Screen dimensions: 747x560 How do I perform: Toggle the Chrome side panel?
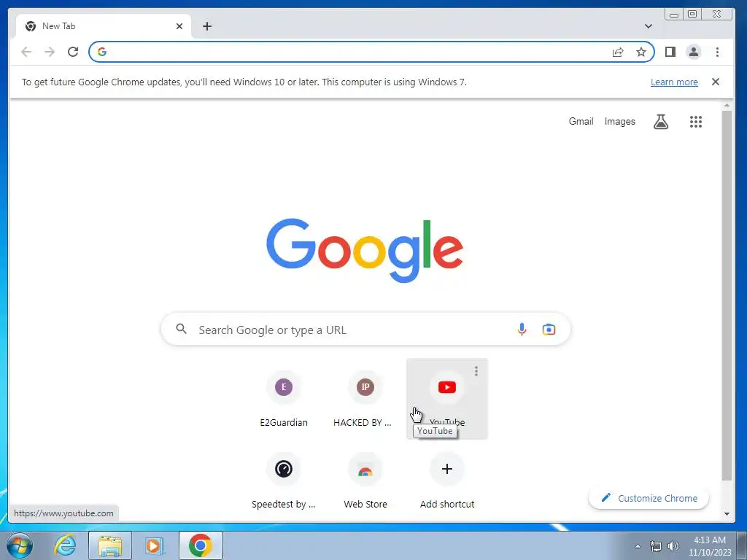click(670, 52)
